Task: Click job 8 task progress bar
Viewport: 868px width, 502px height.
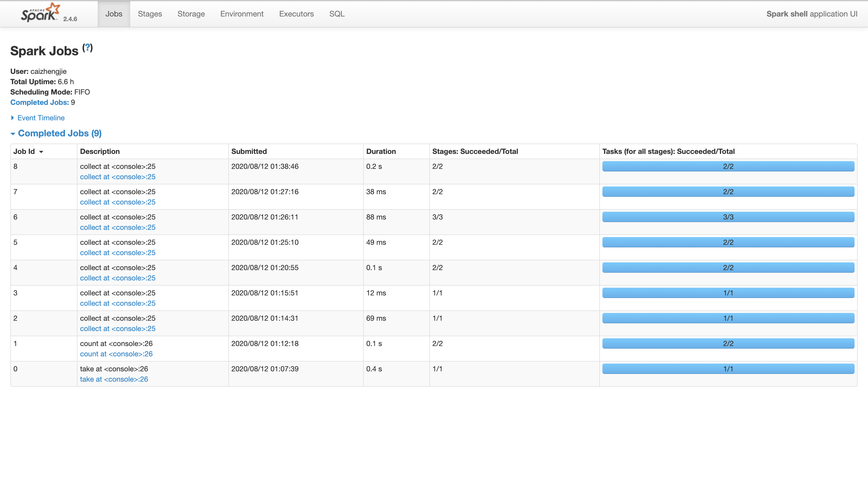Action: tap(728, 166)
